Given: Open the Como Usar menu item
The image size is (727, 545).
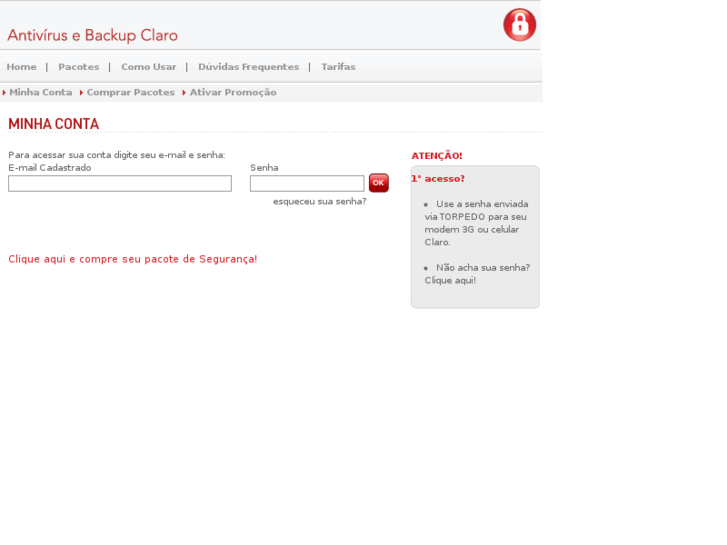Looking at the screenshot, I should click(x=149, y=67).
